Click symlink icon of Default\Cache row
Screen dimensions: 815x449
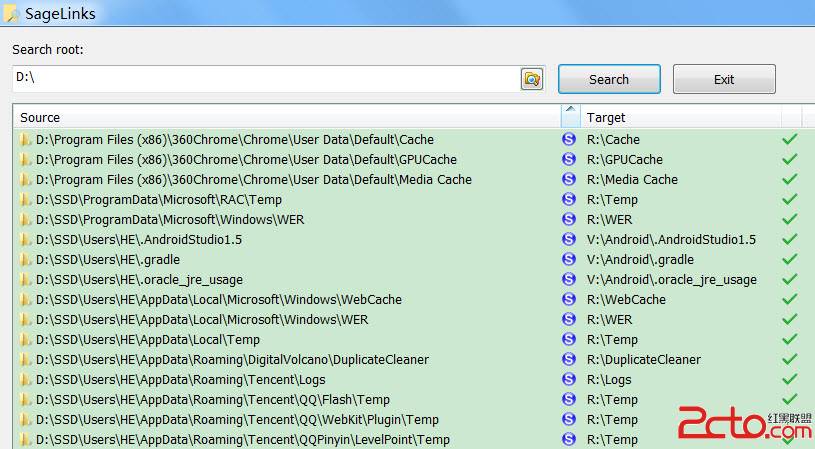569,139
